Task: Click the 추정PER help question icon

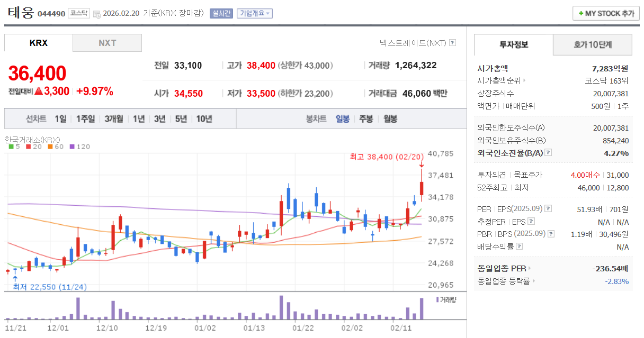Action: point(532,221)
